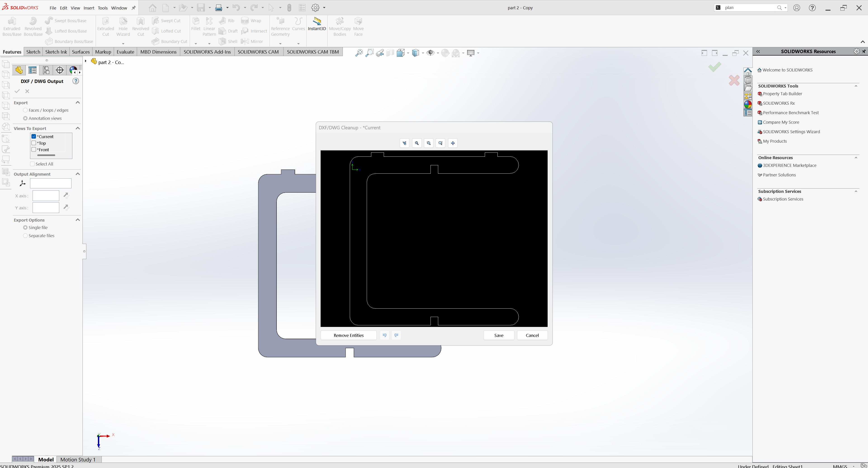
Task: Switch to the Evaluate tab
Action: [x=125, y=52]
